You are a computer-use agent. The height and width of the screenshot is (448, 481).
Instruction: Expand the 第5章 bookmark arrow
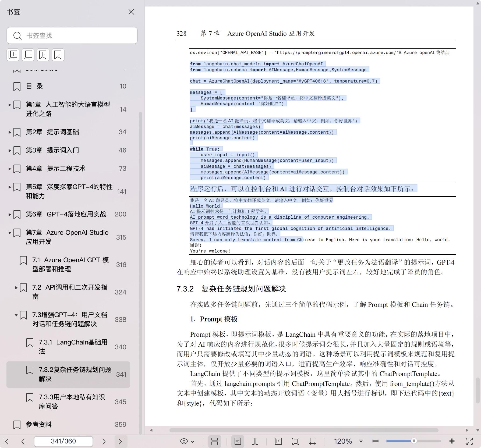click(x=10, y=187)
